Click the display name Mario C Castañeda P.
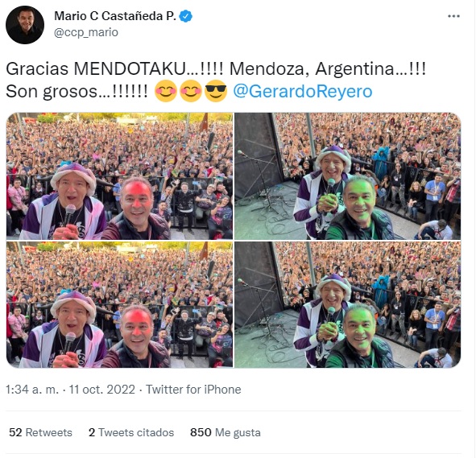This screenshot has height=458, width=476. pos(115,16)
